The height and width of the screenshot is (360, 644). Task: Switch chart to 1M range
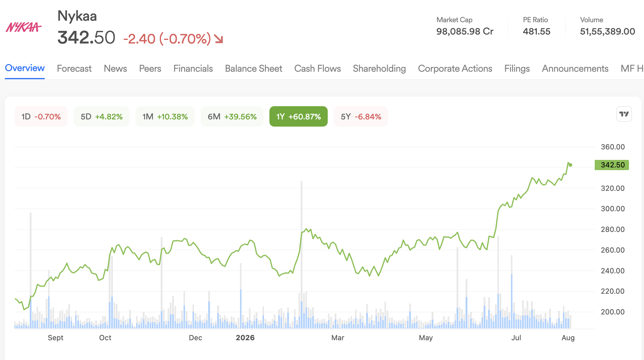coord(165,116)
